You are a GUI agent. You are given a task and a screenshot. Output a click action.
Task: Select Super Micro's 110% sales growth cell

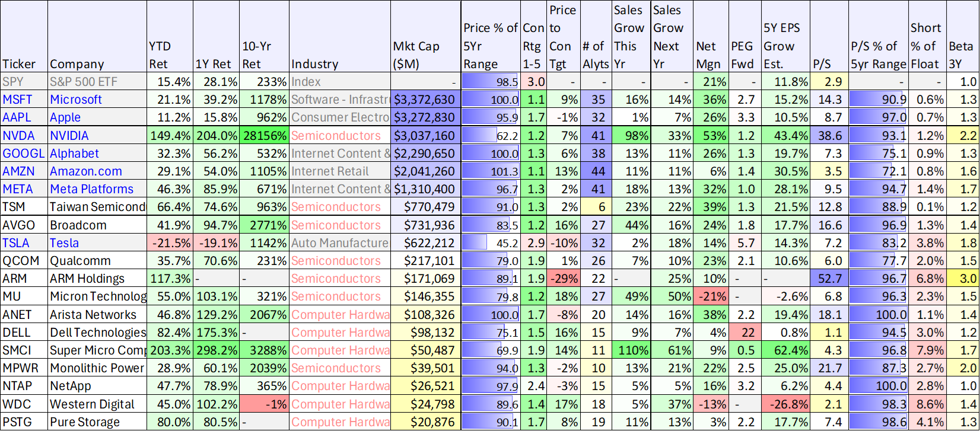pyautogui.click(x=631, y=350)
